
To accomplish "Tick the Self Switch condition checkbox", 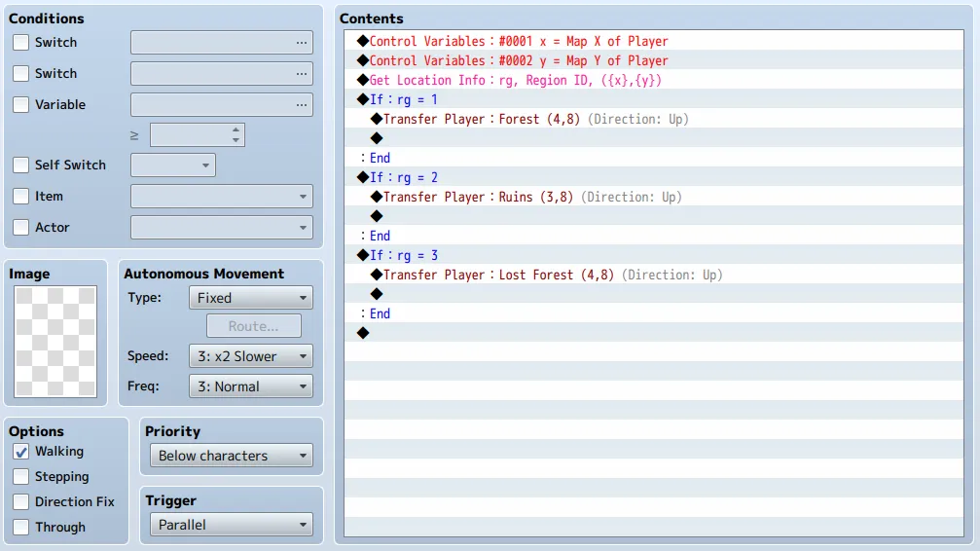I will [20, 165].
